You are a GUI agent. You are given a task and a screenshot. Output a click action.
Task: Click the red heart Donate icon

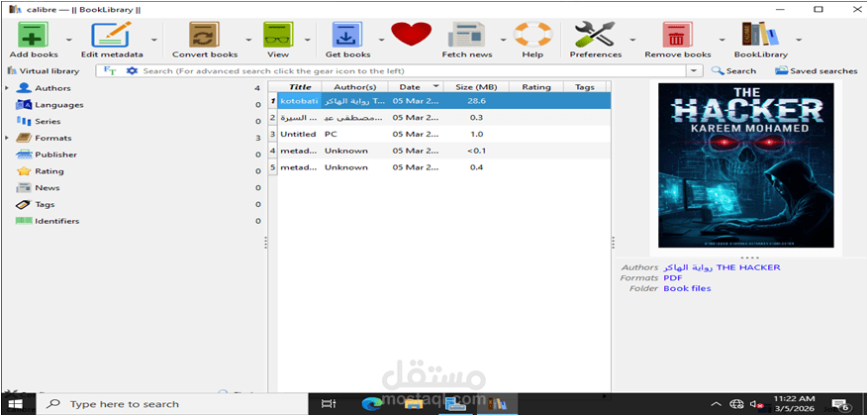tap(412, 35)
